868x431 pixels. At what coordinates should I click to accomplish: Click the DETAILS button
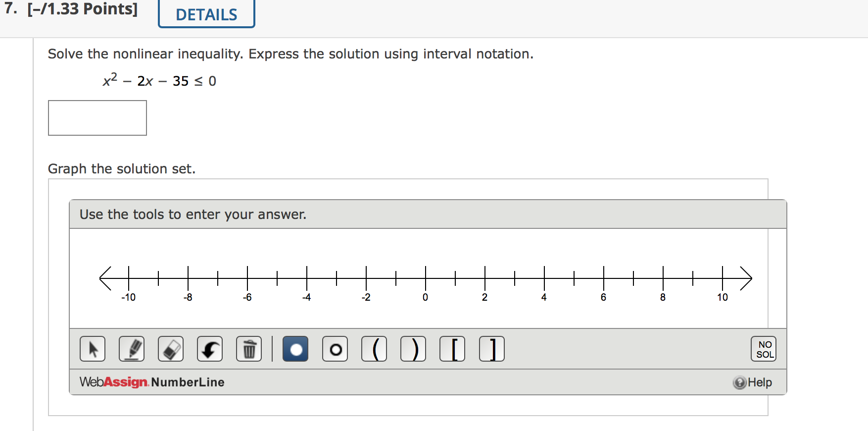(x=206, y=14)
